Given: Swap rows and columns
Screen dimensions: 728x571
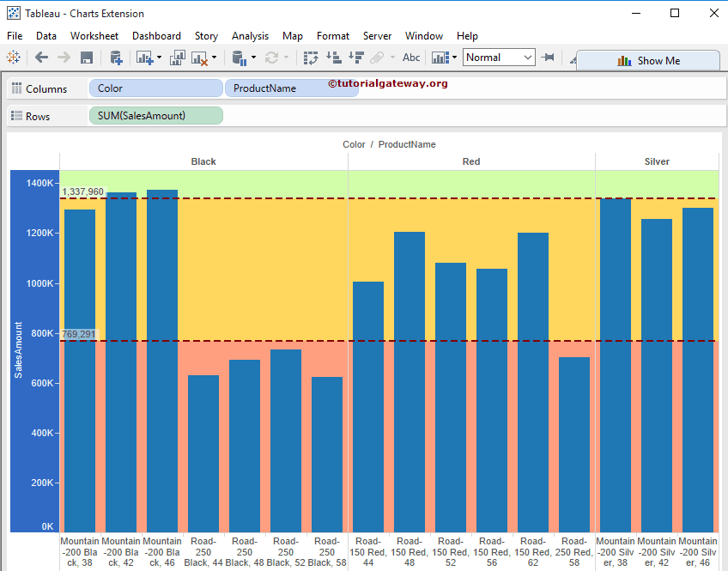Looking at the screenshot, I should (x=310, y=58).
